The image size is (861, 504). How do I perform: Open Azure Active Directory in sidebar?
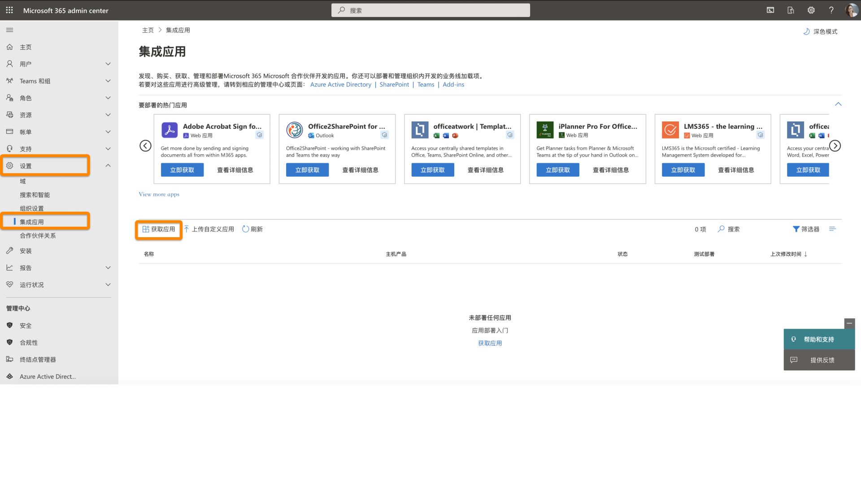point(48,377)
